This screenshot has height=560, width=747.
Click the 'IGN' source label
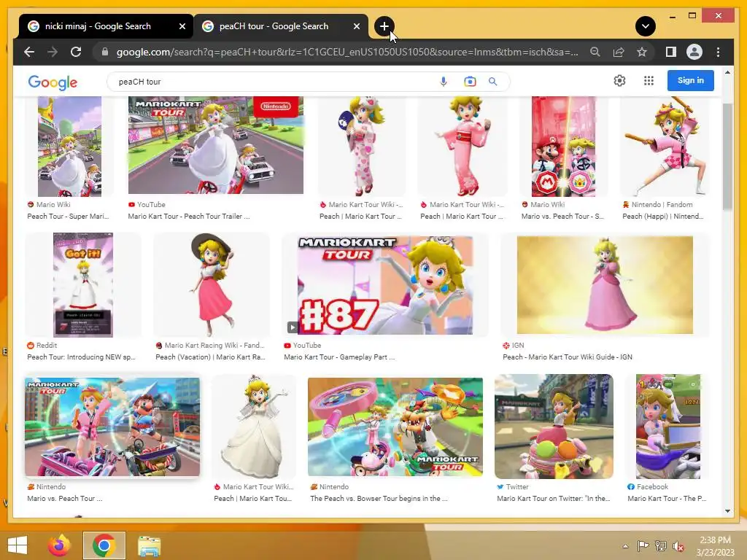518,345
